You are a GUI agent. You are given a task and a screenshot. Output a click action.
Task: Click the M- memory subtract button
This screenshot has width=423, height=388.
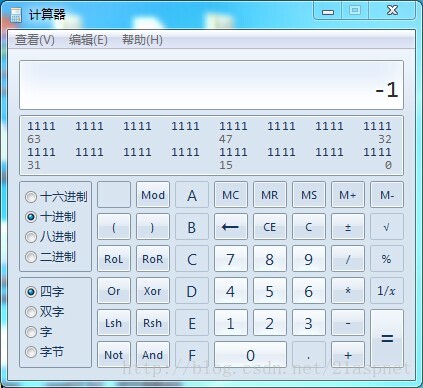387,195
